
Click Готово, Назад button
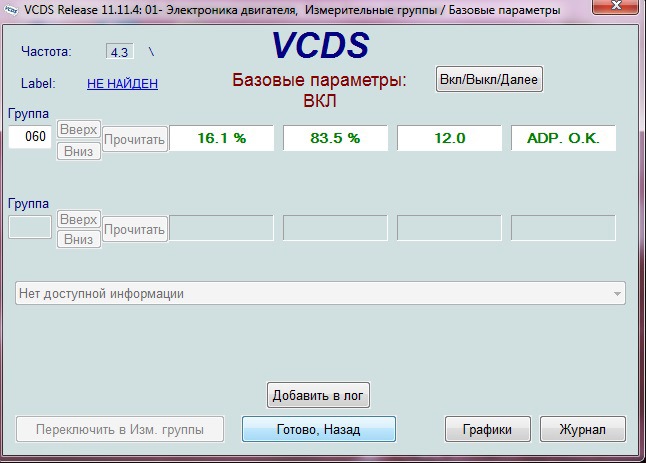(x=318, y=429)
